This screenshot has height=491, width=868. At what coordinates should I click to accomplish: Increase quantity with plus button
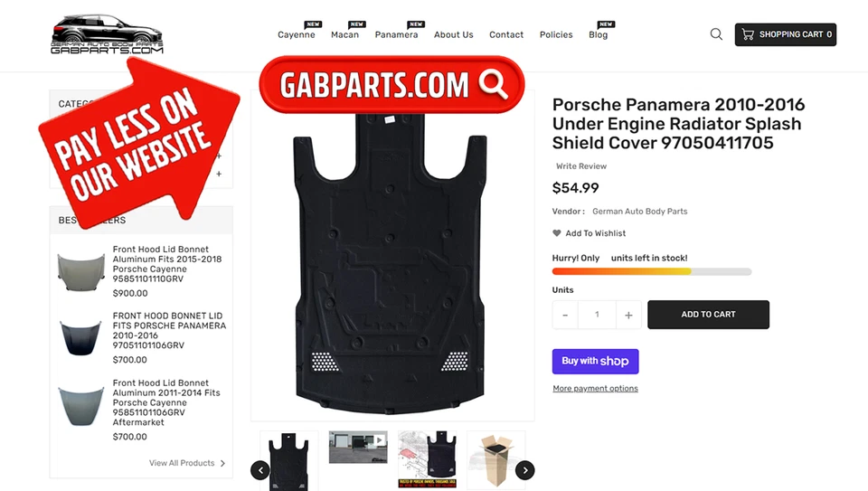click(628, 315)
